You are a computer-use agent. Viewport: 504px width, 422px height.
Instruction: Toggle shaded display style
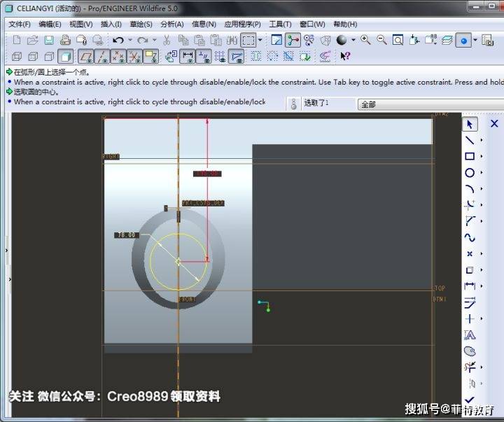click(66, 57)
